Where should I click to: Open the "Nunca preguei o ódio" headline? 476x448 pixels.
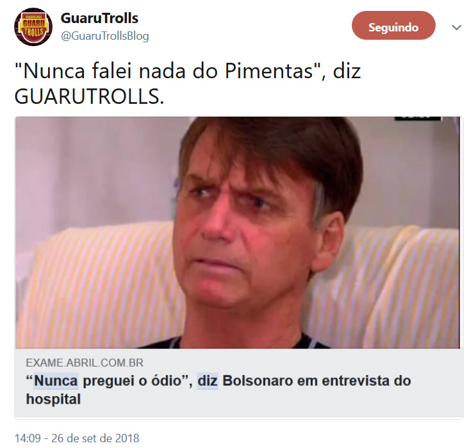218,390
